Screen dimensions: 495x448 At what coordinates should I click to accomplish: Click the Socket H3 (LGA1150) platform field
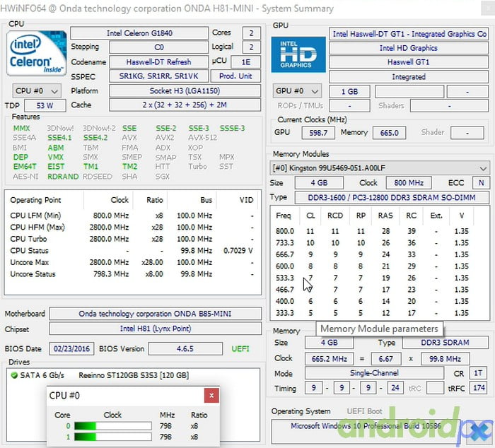[185, 91]
